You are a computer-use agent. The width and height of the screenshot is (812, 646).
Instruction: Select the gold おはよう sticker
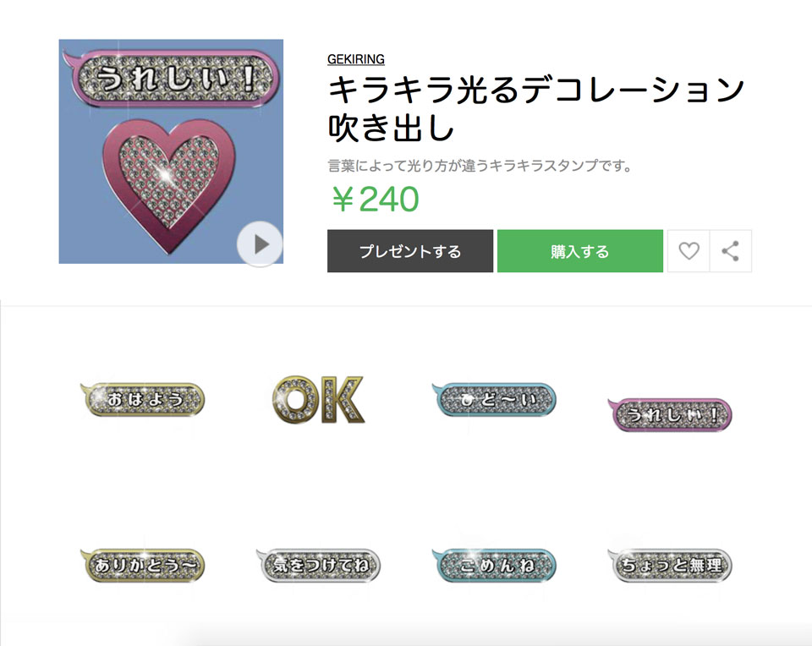coord(143,399)
